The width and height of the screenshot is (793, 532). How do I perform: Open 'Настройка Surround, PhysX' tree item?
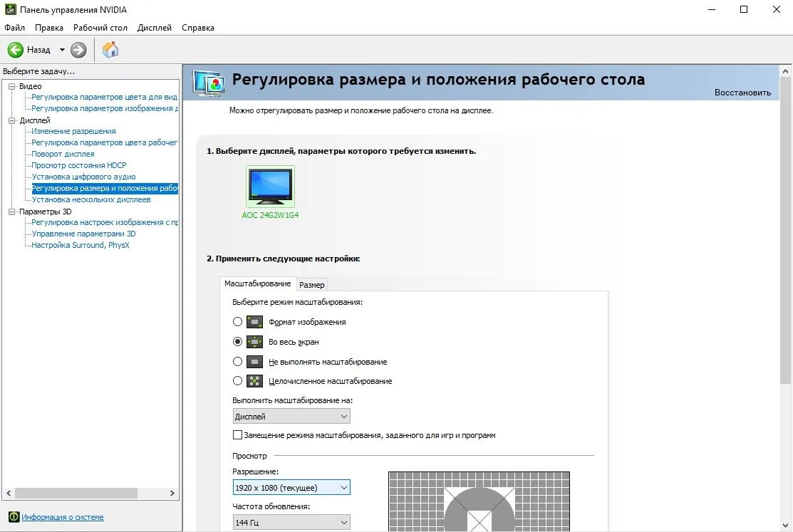(81, 245)
